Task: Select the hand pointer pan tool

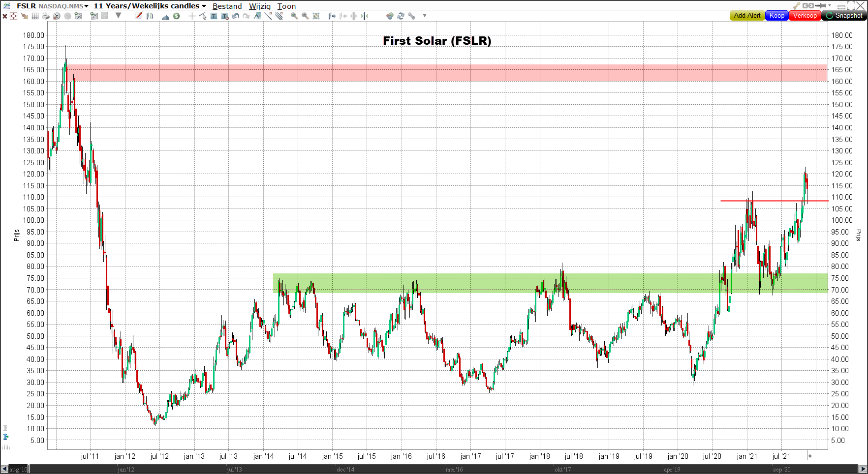Action: click(24, 16)
